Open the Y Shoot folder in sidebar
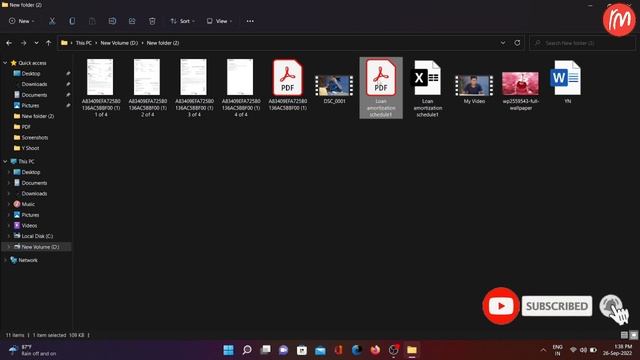The width and height of the screenshot is (640, 360). [30, 148]
